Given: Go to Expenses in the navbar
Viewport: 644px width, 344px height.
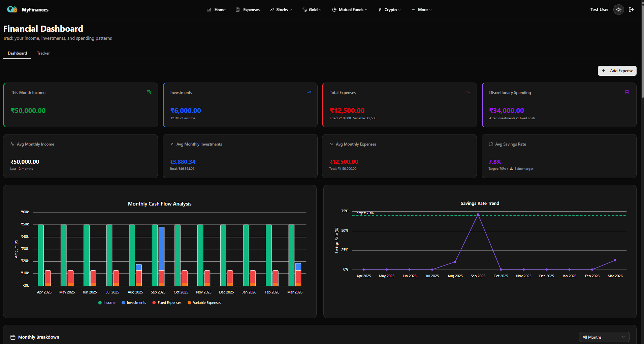Looking at the screenshot, I should (x=248, y=10).
